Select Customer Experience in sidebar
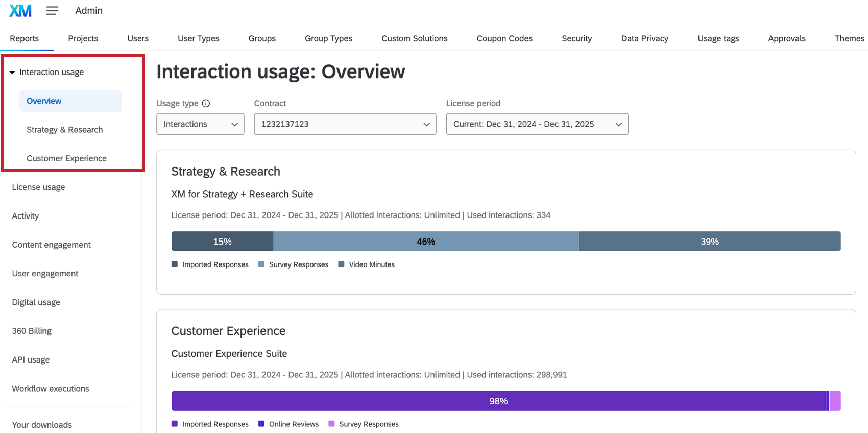 pyautogui.click(x=66, y=158)
